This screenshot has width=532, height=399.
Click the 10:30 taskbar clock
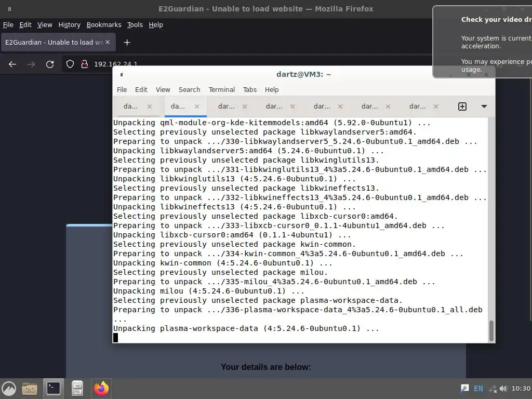click(x=521, y=389)
